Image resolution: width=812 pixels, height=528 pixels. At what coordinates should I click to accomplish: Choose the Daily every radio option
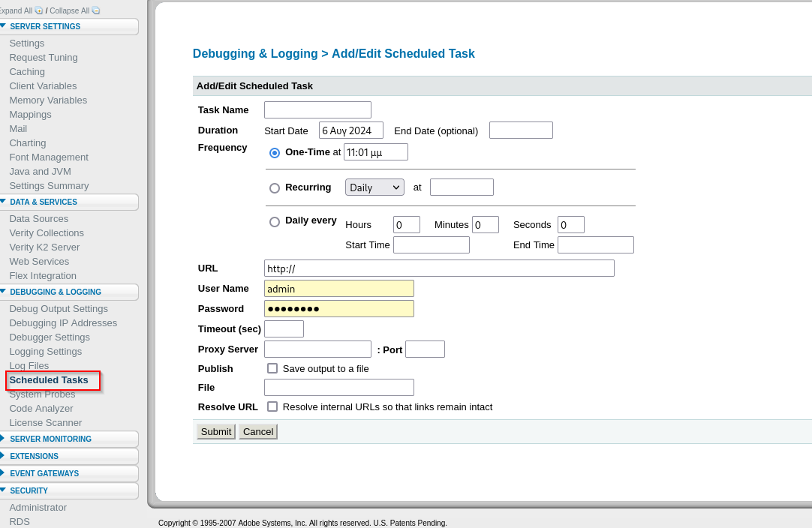point(275,222)
